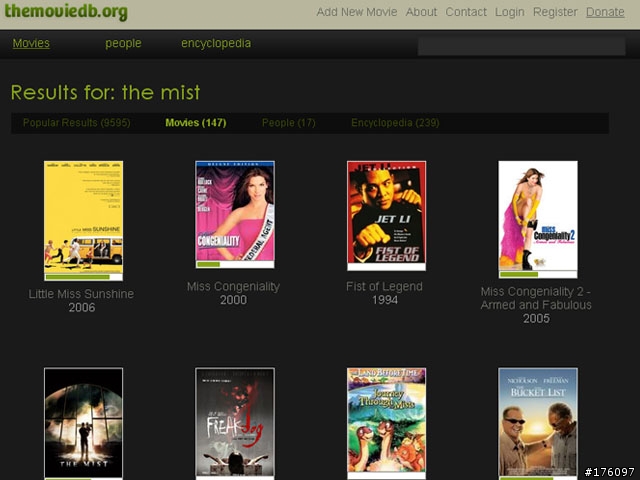Click the Little Miss Sunshine title text
This screenshot has height=480, width=640.
81,294
